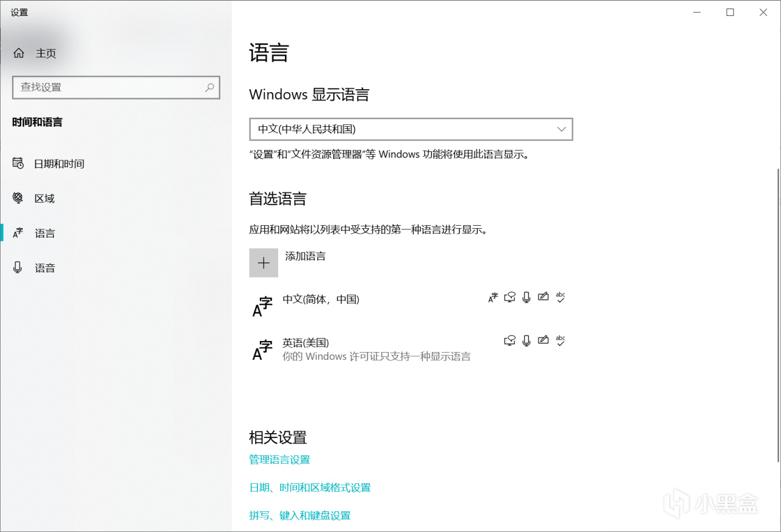
Task: Click the magnifier icon in the search box
Action: point(209,87)
